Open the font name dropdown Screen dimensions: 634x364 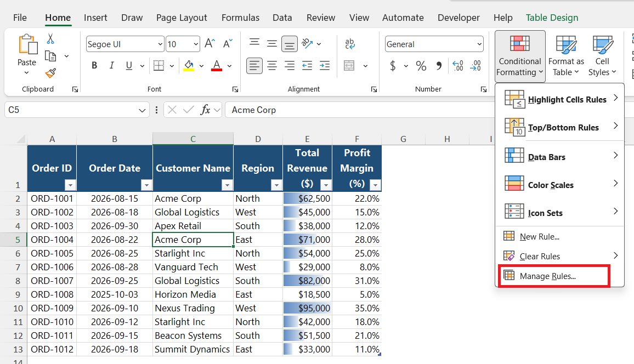(x=160, y=44)
